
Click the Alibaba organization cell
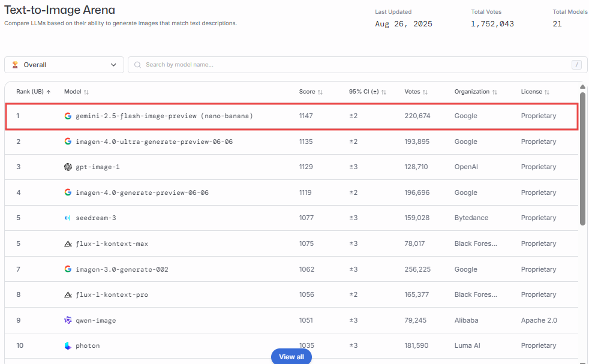(466, 320)
